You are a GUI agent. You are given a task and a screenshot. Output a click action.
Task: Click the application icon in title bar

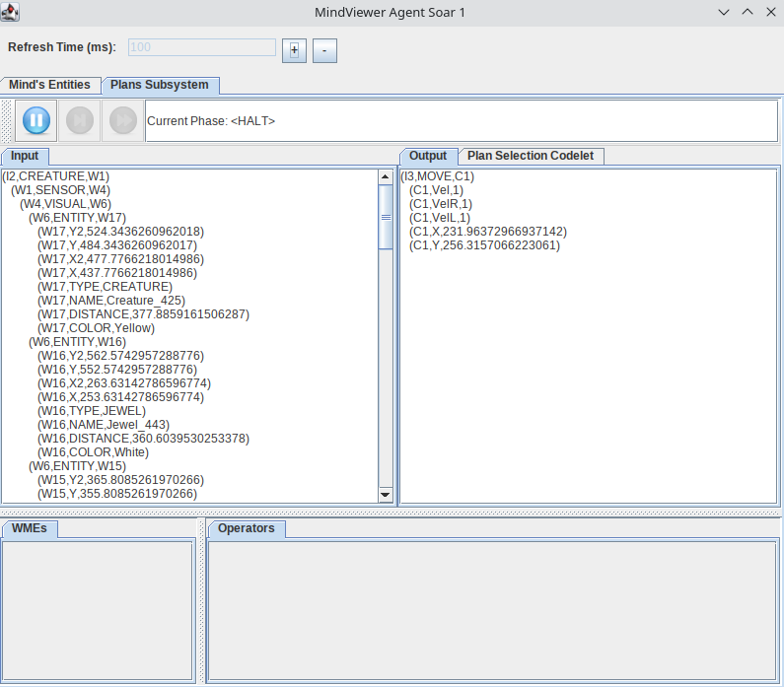[x=10, y=11]
